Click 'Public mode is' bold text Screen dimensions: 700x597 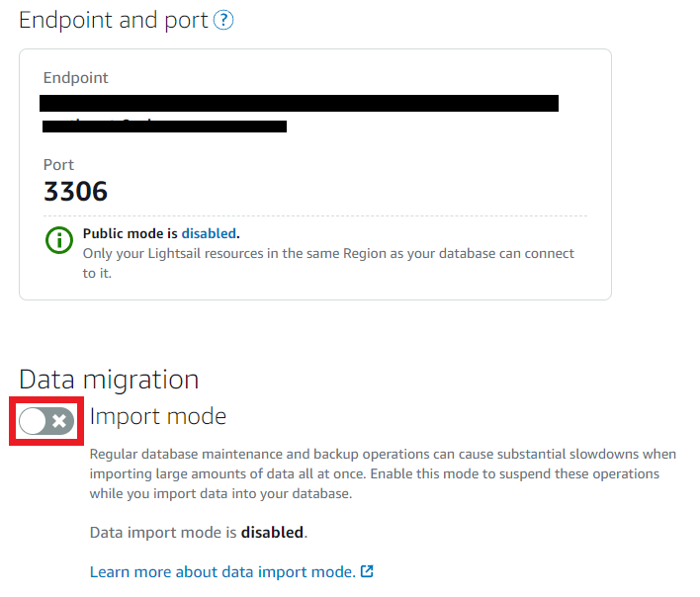[x=130, y=233]
